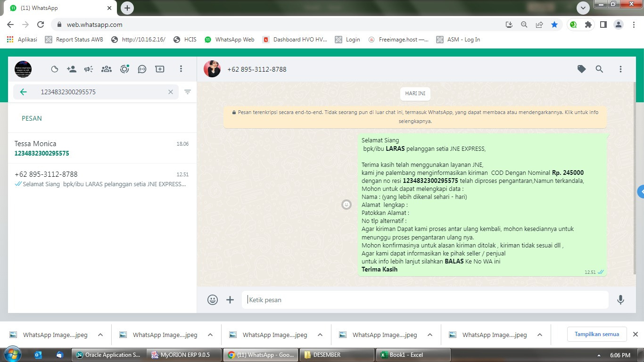
Task: Open the ASM - Log In bookmark
Action: pyautogui.click(x=458, y=40)
